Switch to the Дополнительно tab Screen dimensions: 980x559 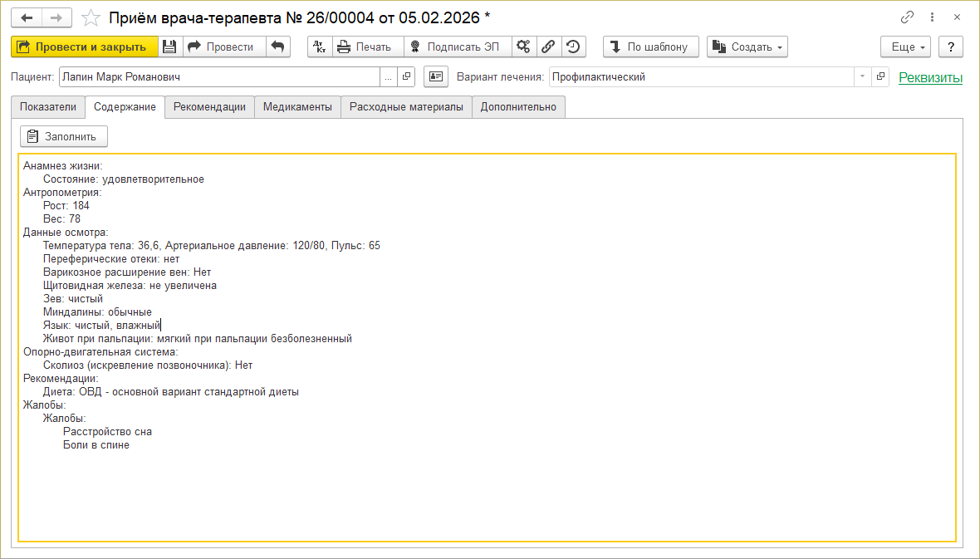pos(518,107)
